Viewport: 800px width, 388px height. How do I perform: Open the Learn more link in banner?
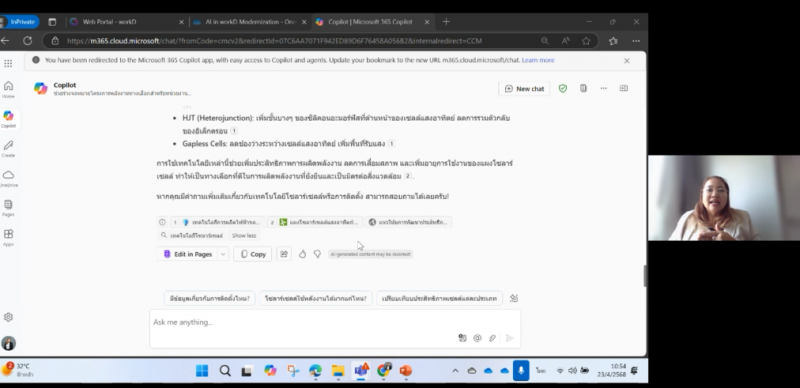538,60
